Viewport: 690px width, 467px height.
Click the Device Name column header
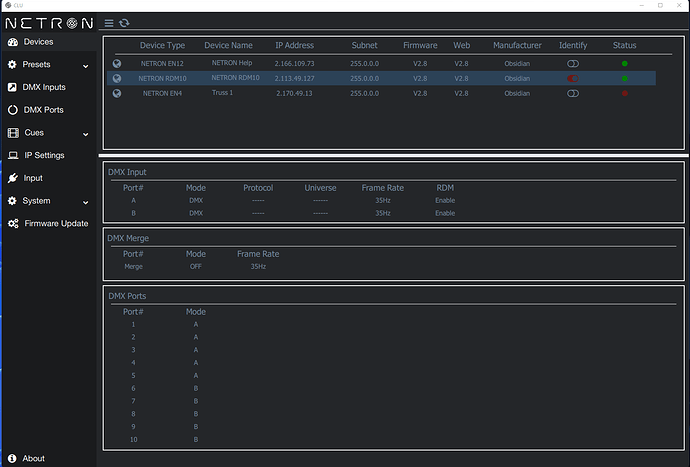[x=228, y=45]
